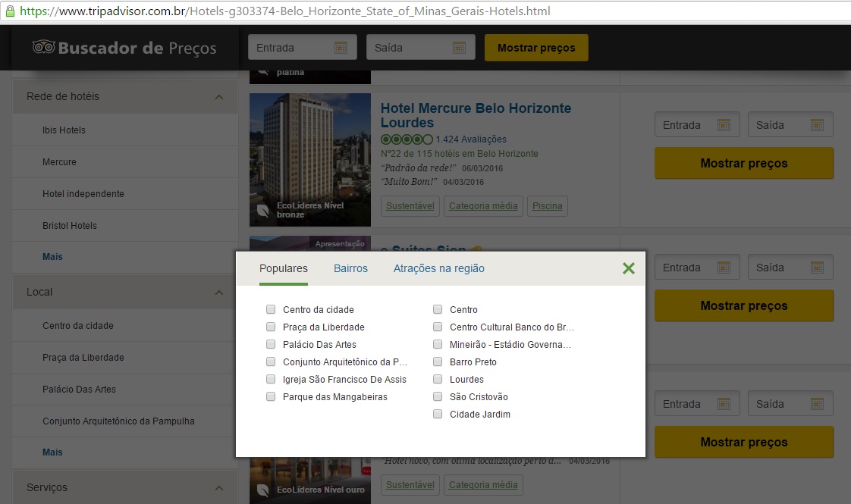
Task: Open the "Padrão da rede!" review
Action: [419, 167]
